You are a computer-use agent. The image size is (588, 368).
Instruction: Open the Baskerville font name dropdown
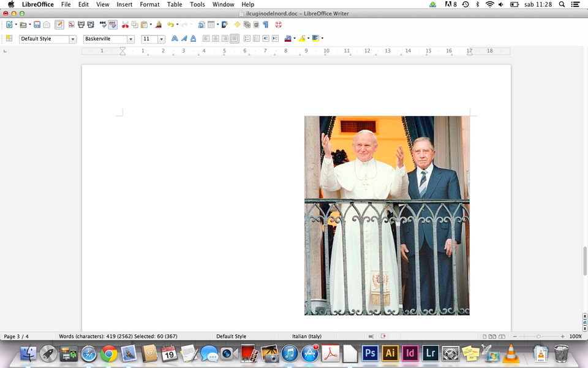(130, 39)
